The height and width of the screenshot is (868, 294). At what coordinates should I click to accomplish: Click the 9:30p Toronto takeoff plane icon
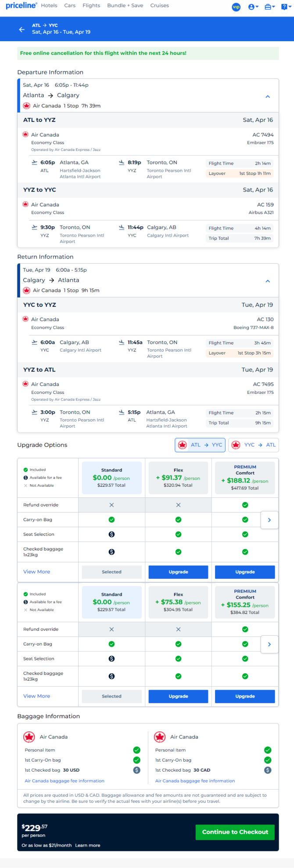pyautogui.click(x=35, y=227)
